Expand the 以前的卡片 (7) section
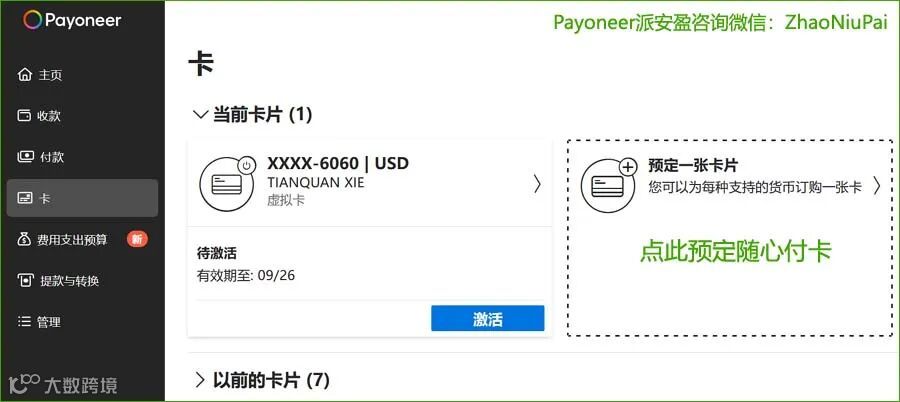 coord(200,380)
